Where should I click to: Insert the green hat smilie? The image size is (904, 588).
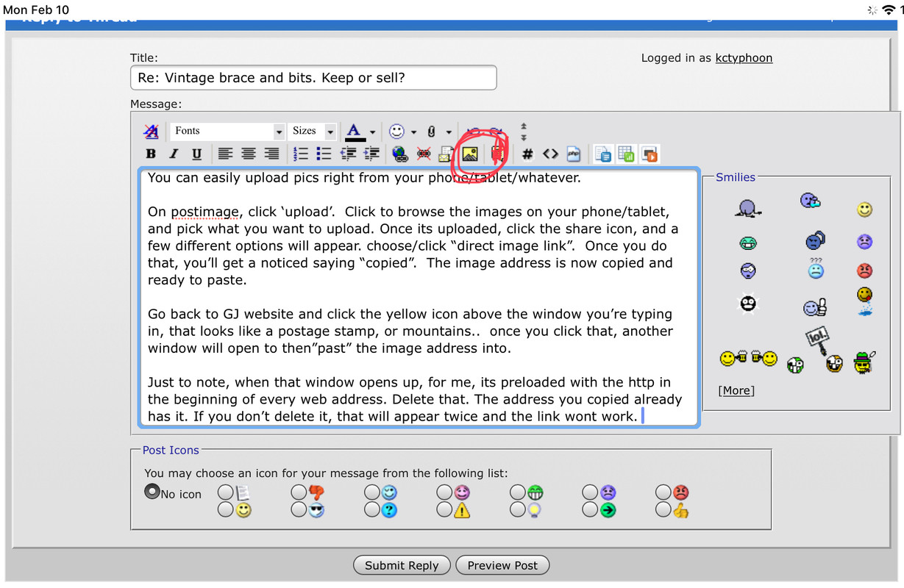(x=863, y=362)
